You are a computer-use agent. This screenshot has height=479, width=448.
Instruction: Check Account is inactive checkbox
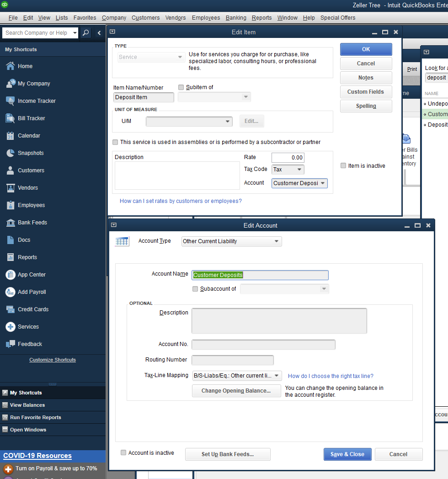[123, 453]
